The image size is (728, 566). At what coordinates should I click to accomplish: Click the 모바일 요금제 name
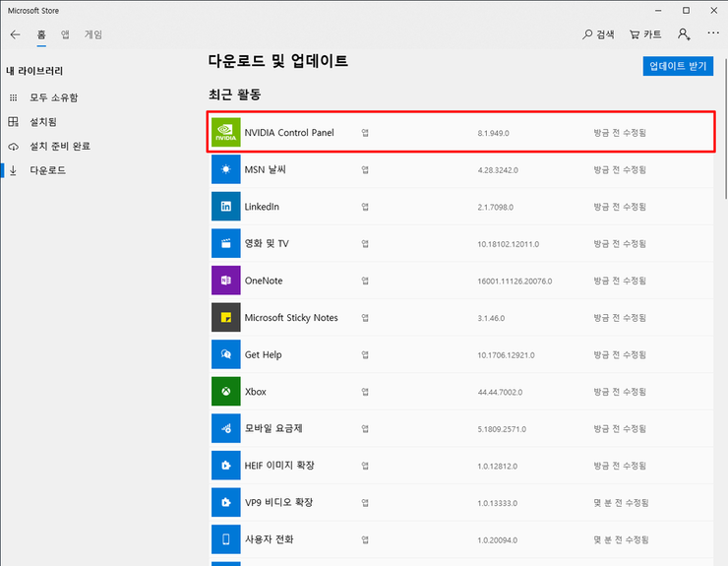pos(273,428)
